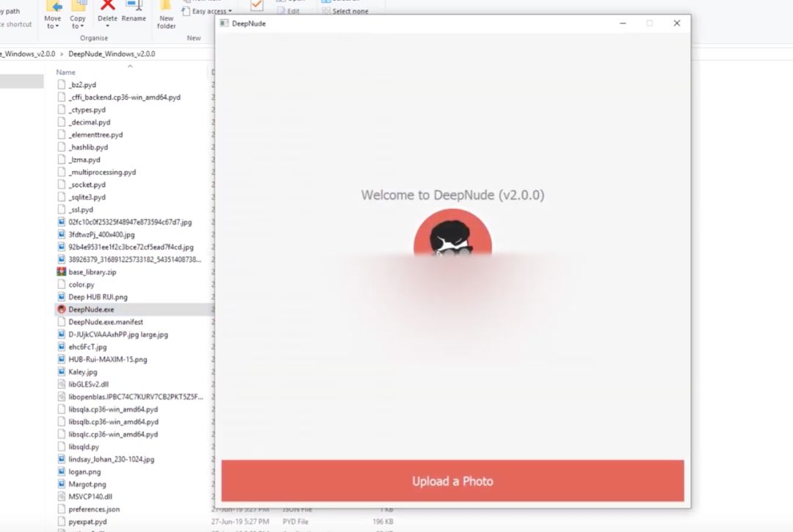Image resolution: width=793 pixels, height=532 pixels.
Task: Click the 27-Jun-19 5:27 PM date of pyexpat.pyd
Action: [x=240, y=522]
